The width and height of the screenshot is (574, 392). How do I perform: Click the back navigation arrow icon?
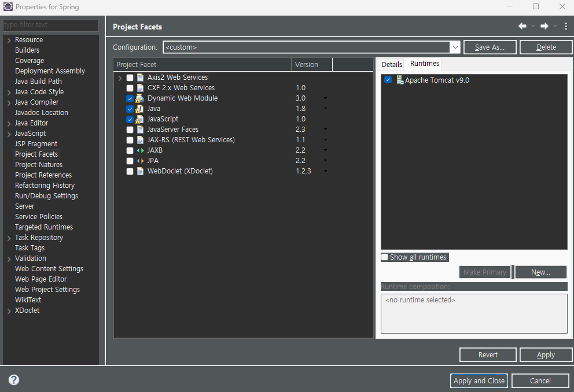point(523,26)
